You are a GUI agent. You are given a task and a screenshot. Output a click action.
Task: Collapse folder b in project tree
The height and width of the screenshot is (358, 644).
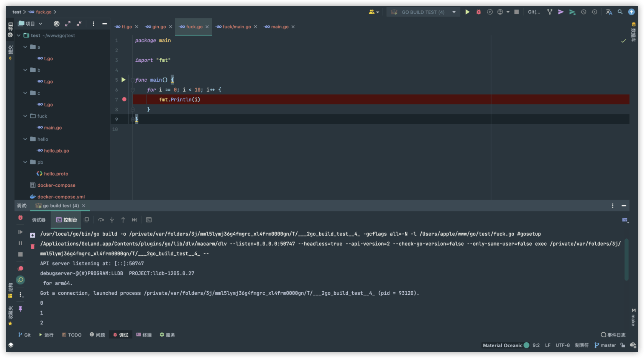pos(25,70)
